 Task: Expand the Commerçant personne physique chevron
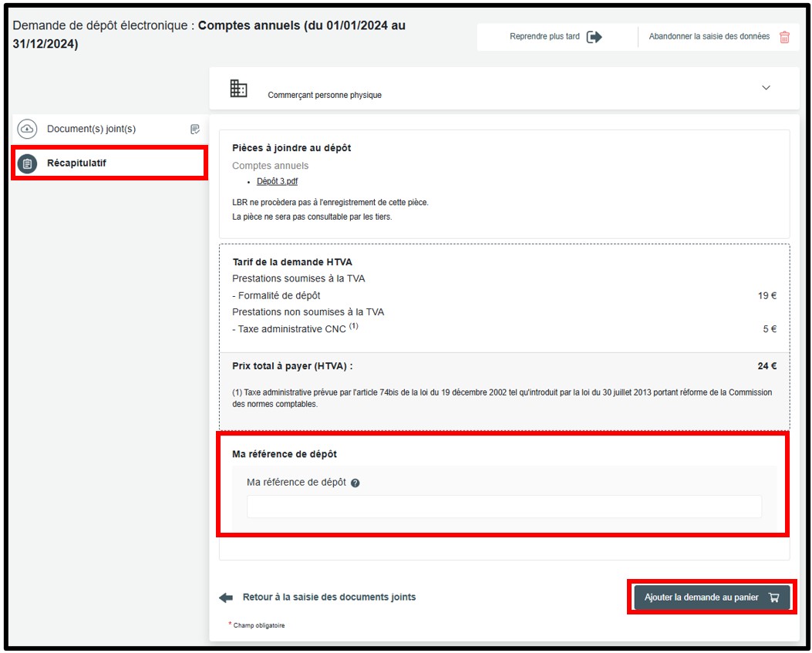point(766,88)
